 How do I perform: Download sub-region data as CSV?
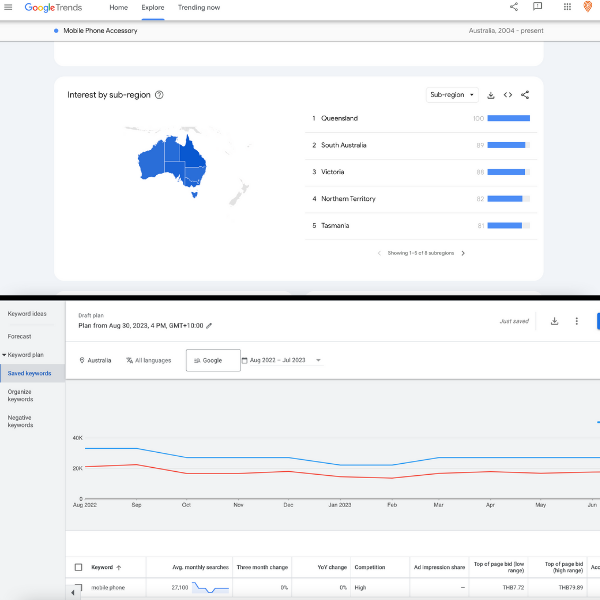(x=491, y=95)
